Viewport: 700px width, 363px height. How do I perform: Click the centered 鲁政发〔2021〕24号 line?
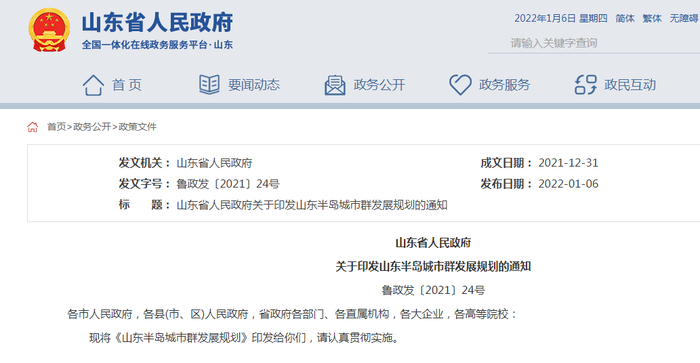point(433,290)
